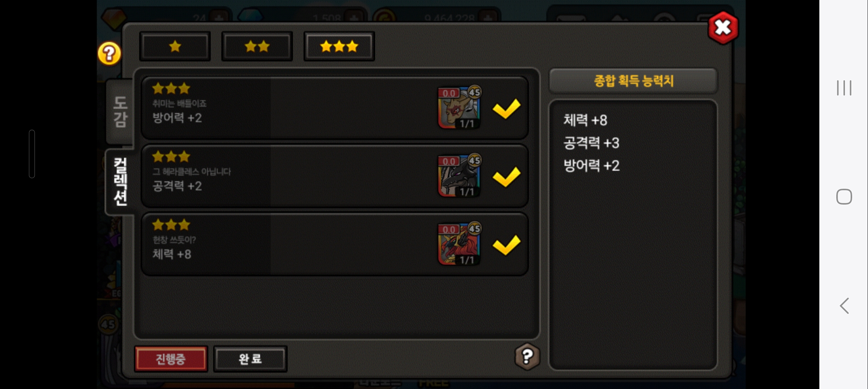
Task: Tap the red hero portrait in 체력 +8 row
Action: [459, 244]
